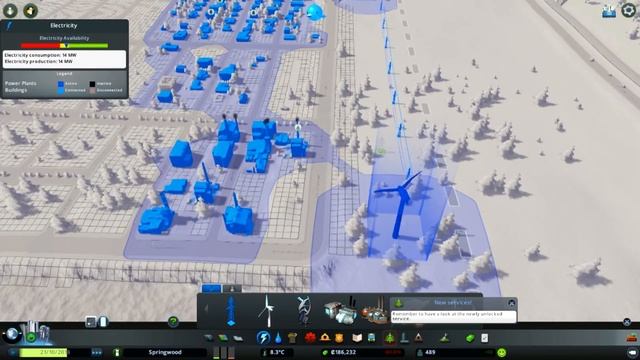Open the milestones progress icon
This screenshot has width=640, height=360.
(36, 334)
